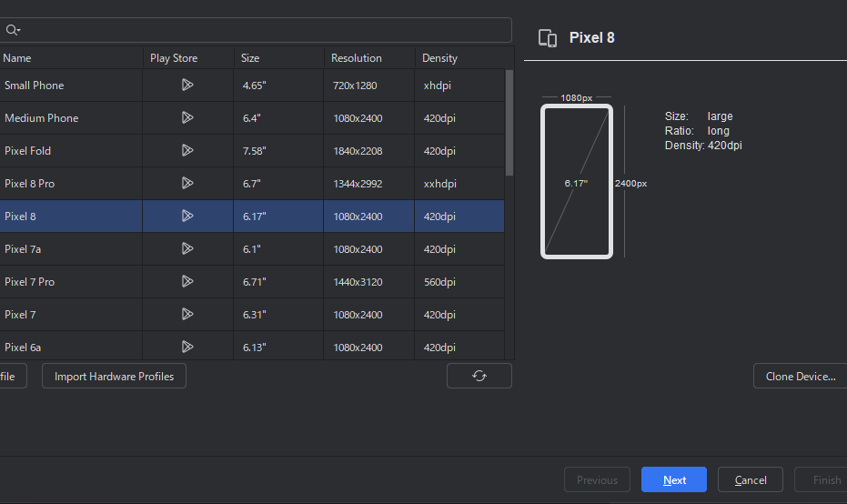Click Clone Device button
The height and width of the screenshot is (504, 847).
tap(801, 376)
